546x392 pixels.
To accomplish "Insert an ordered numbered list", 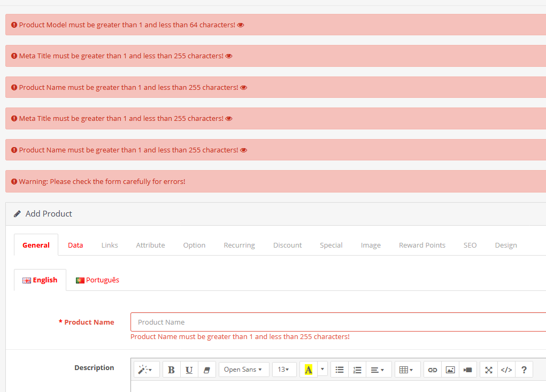I will (357, 370).
